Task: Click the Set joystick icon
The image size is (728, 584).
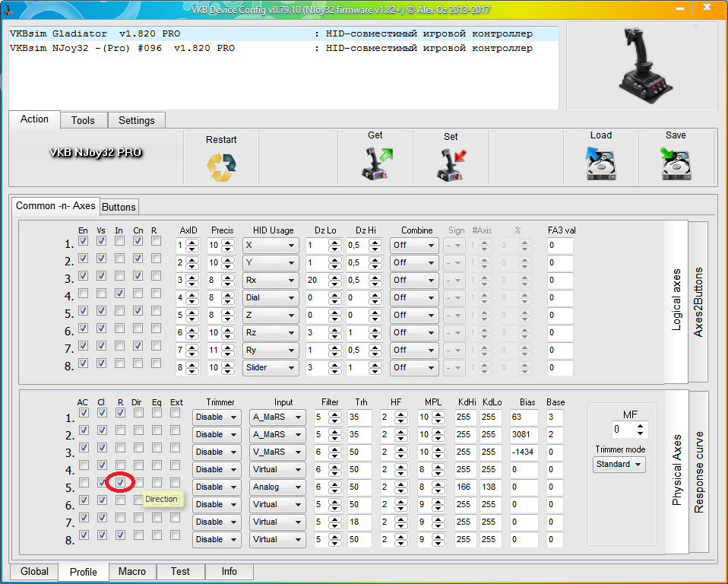Action: pyautogui.click(x=451, y=163)
